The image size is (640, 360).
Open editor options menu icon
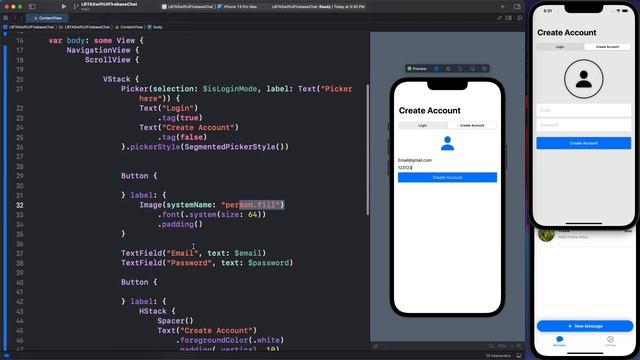coord(509,18)
